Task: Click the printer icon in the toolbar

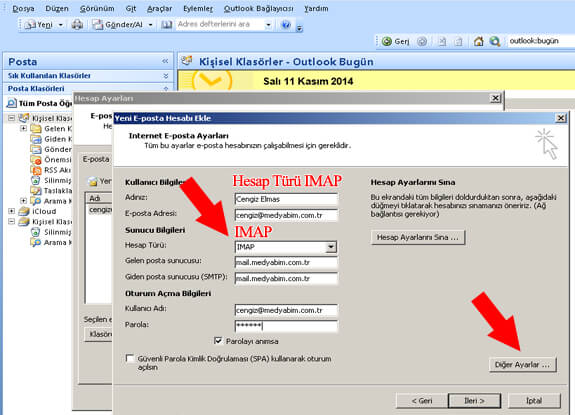Action: click(77, 25)
